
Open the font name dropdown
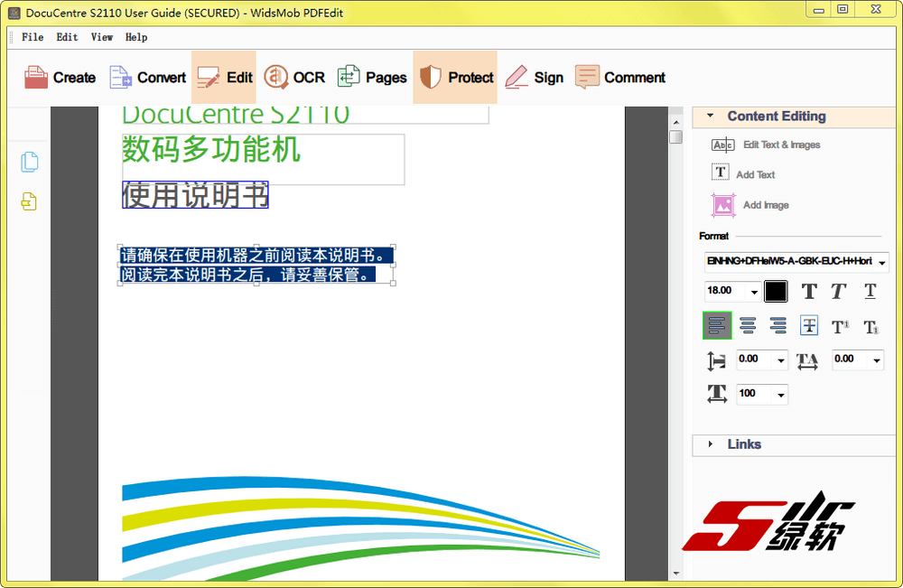(882, 263)
